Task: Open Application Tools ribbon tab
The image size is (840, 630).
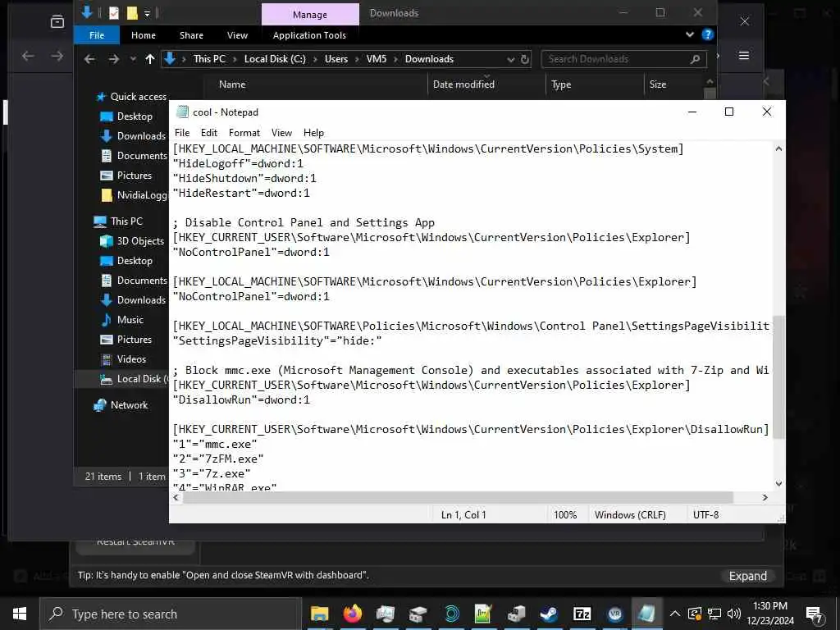Action: (309, 35)
